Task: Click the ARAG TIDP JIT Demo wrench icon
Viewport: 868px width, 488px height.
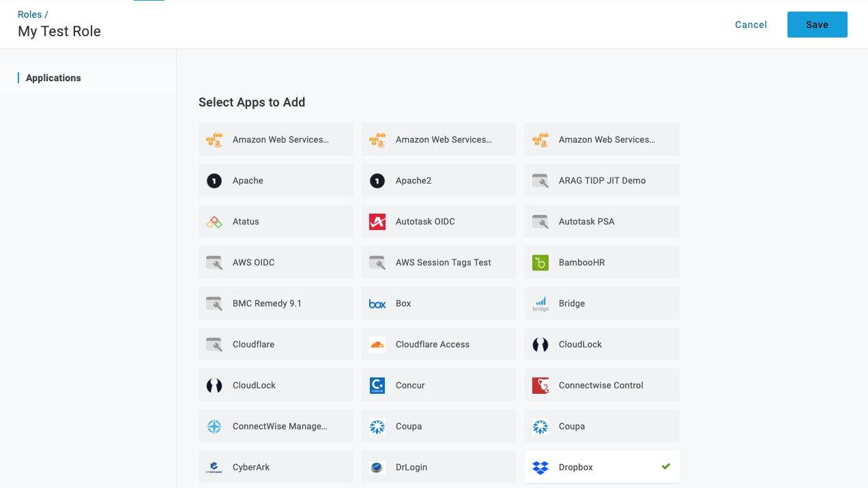Action: tap(540, 181)
